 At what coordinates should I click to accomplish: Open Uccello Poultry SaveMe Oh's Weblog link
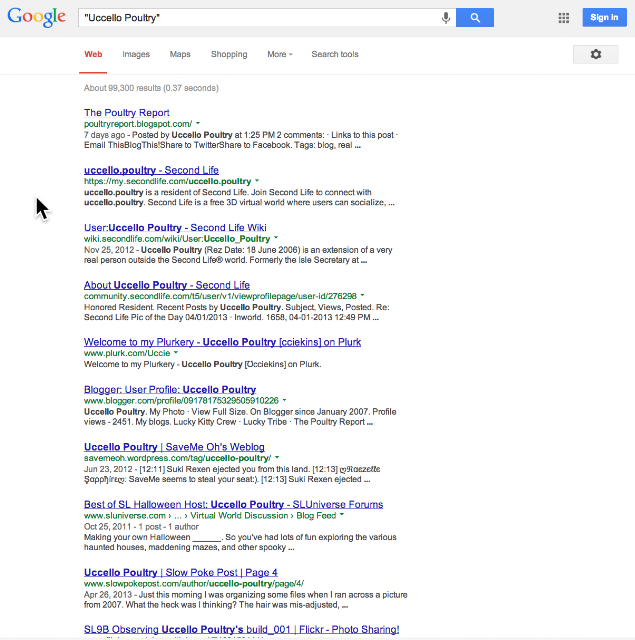(x=174, y=447)
